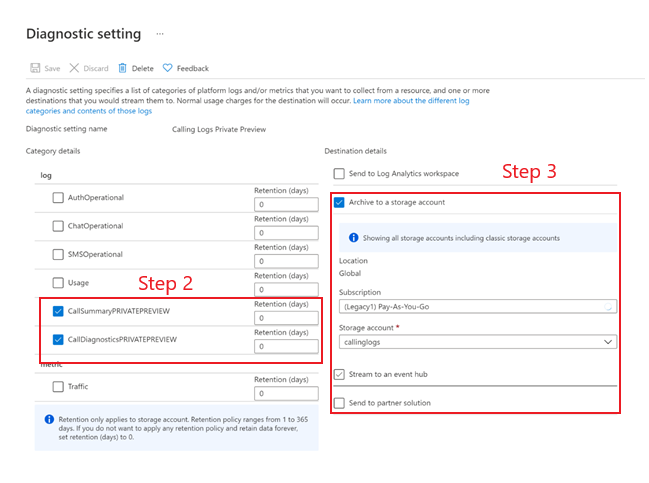Uncheck Archive to a storage account
This screenshot has height=483, width=649.
tap(339, 202)
